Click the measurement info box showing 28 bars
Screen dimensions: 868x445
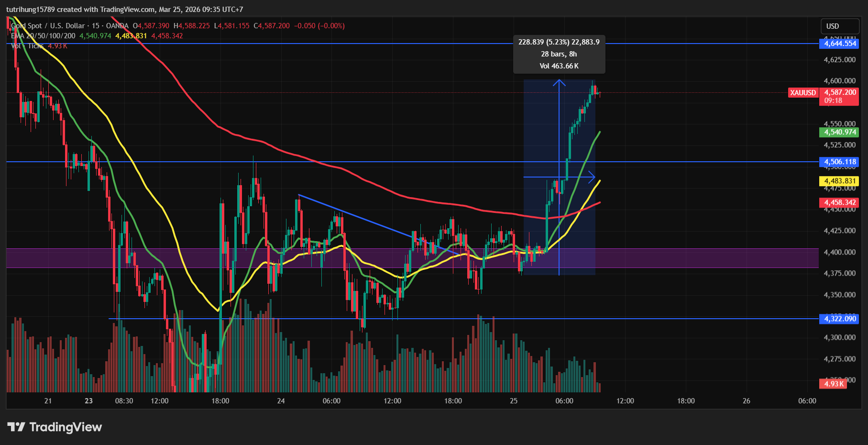tap(559, 54)
